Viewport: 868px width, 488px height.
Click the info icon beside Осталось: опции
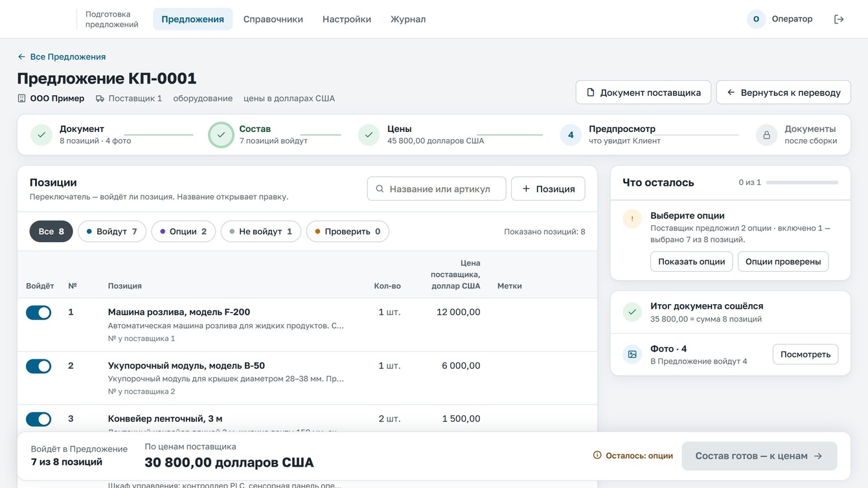pos(597,456)
